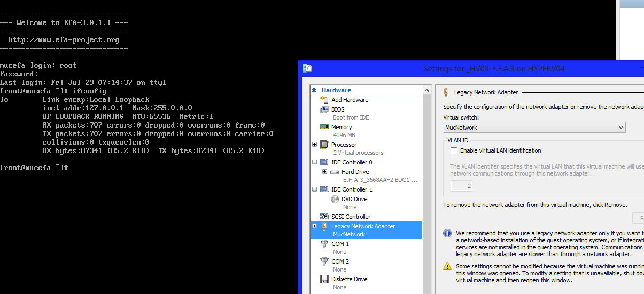Collapse the IDE Controller 1 node
Screen dimensions: 644x294
click(314, 189)
